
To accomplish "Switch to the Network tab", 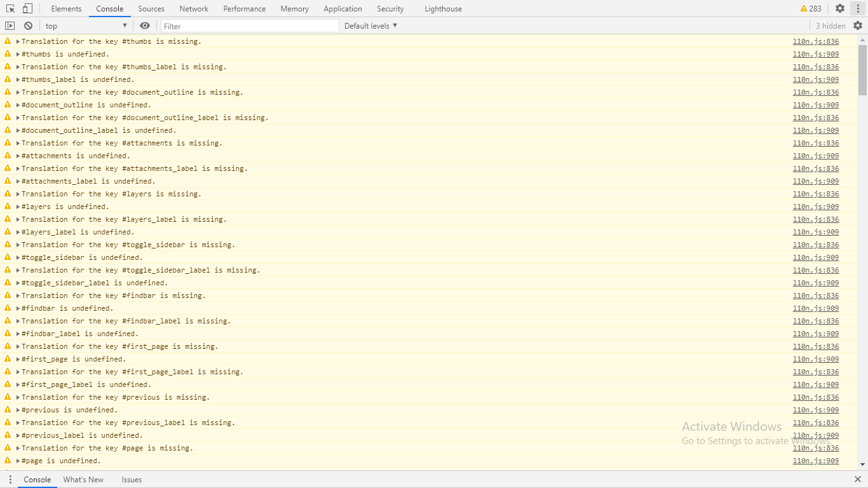I will pos(194,8).
